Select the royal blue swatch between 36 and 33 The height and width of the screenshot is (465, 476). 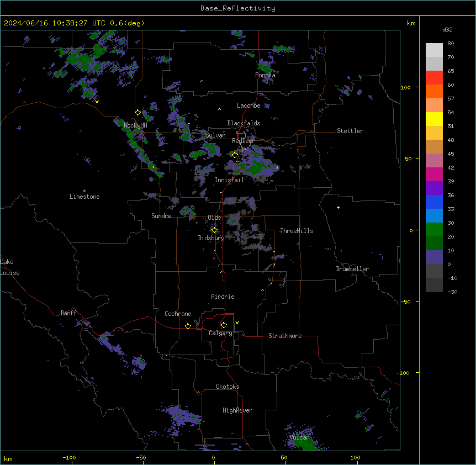click(x=434, y=202)
